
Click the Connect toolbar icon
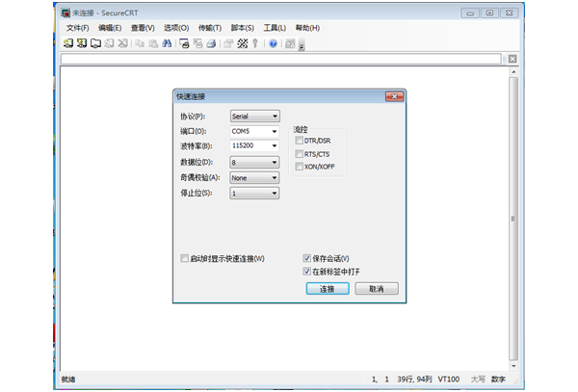click(x=67, y=44)
